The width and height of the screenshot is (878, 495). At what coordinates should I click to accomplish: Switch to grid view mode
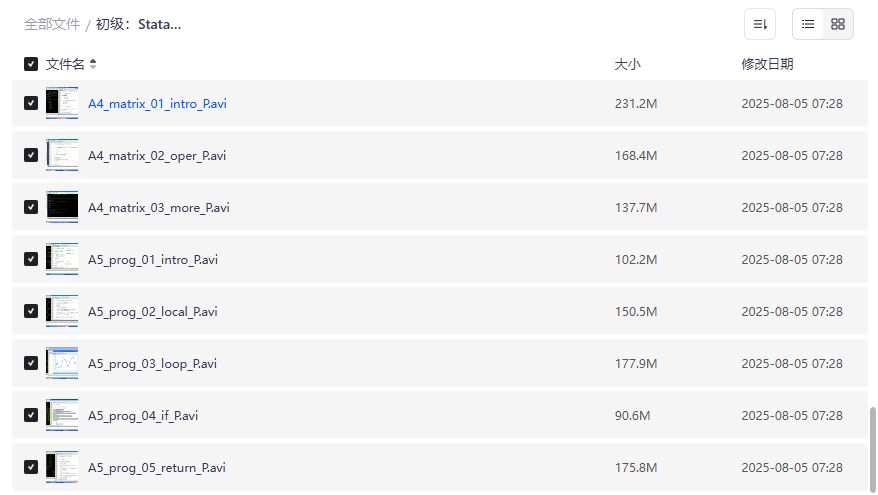(x=838, y=24)
